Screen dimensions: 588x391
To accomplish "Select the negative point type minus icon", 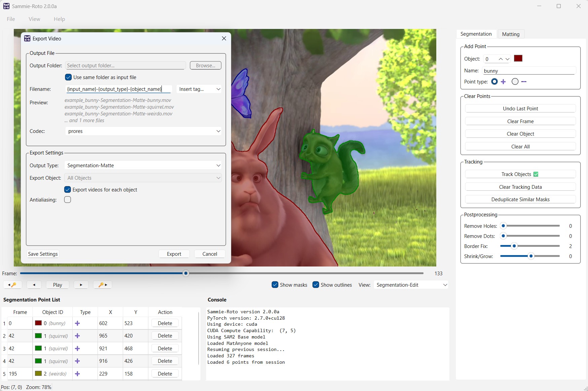I will pos(524,81).
